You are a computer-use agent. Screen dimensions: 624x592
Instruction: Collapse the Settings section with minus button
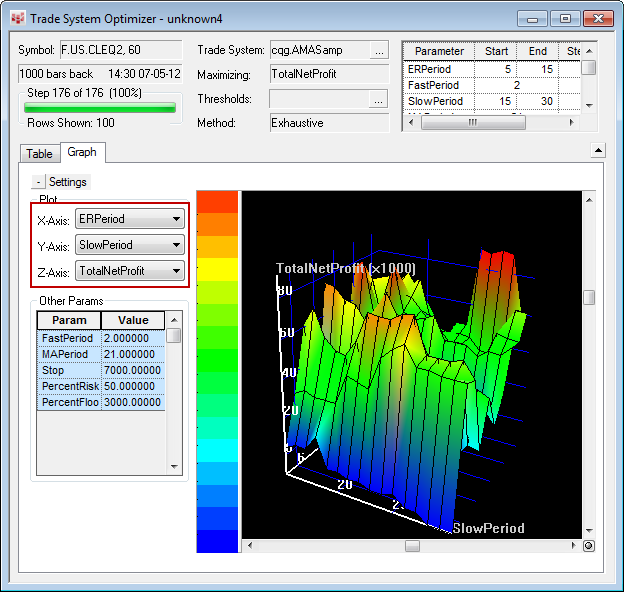(38, 182)
